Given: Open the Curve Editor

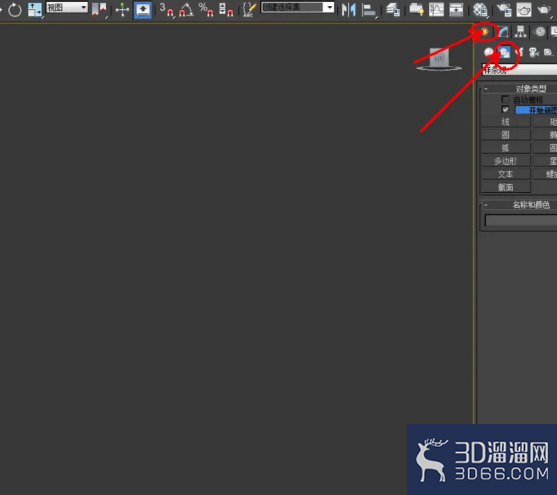Looking at the screenshot, I should point(436,10).
